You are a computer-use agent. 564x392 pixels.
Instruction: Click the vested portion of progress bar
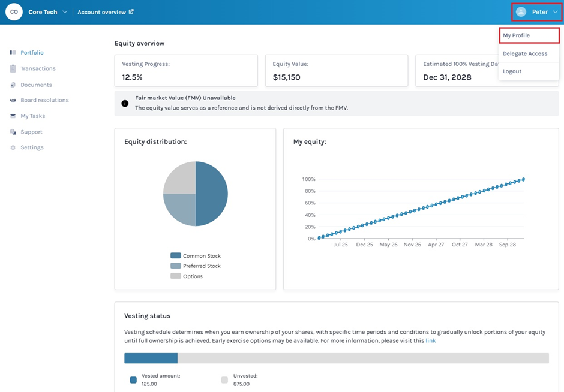click(x=151, y=358)
